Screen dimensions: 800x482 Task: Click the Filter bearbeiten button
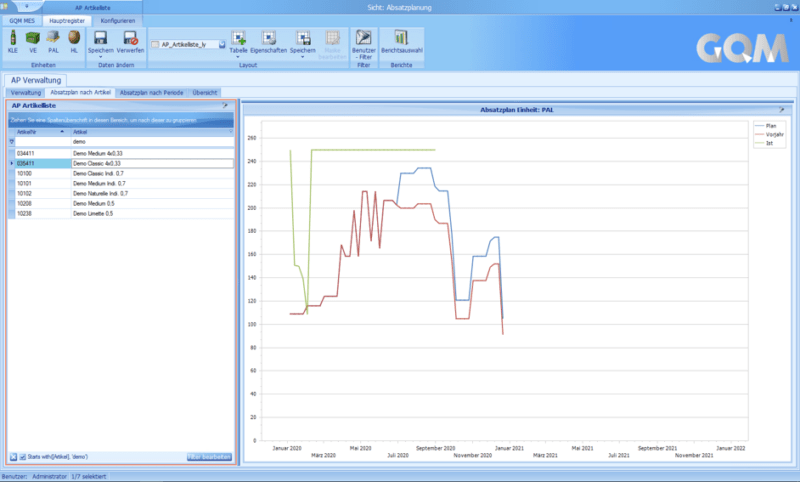pos(209,456)
